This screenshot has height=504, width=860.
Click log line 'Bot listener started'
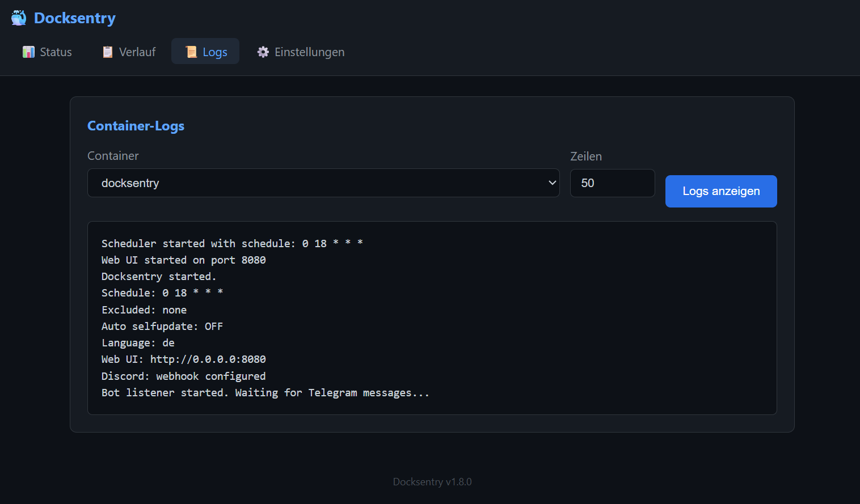tap(265, 392)
